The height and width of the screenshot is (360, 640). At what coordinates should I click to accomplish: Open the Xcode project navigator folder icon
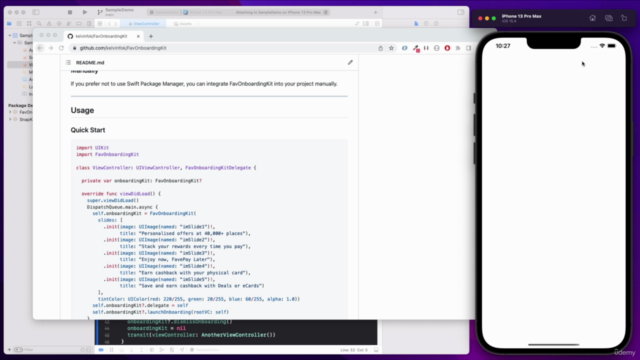pos(9,24)
